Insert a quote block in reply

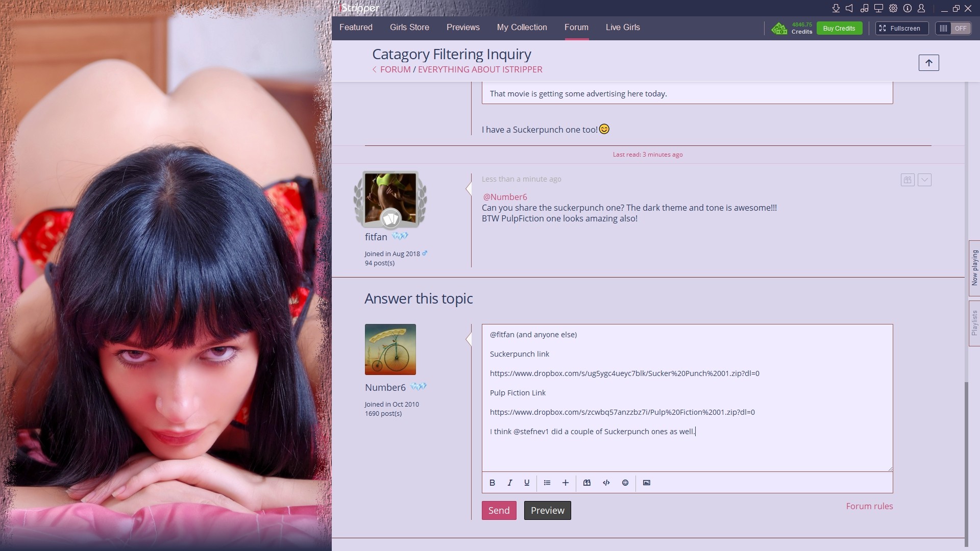pyautogui.click(x=587, y=483)
